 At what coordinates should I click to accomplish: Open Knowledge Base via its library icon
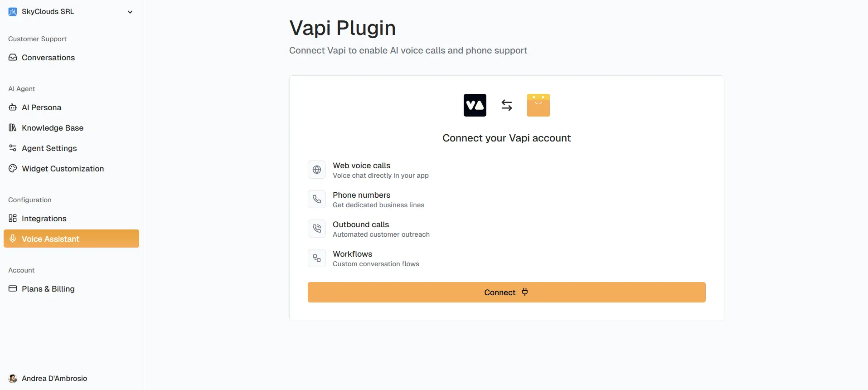coord(12,127)
